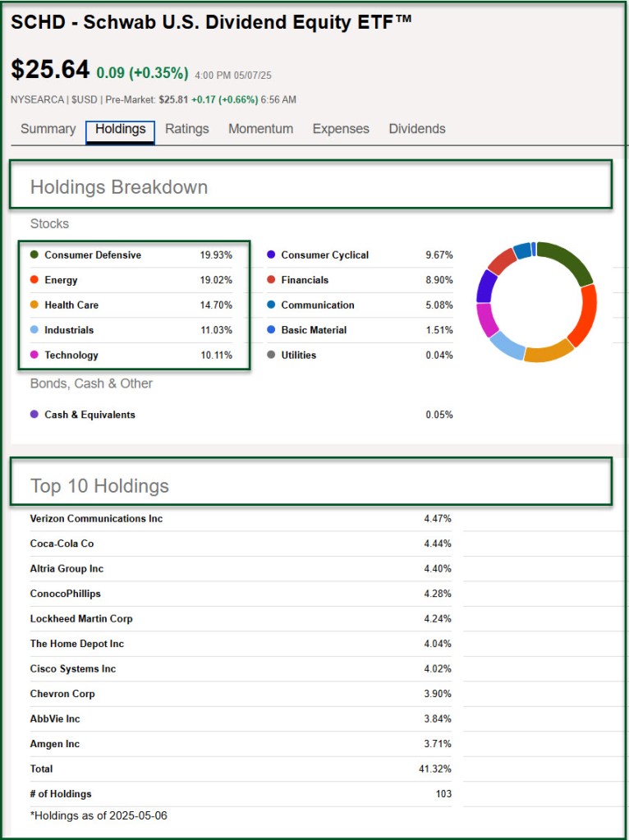The image size is (629, 840).
Task: Click the Cash & Equivalents legend dot
Action: pyautogui.click(x=34, y=415)
